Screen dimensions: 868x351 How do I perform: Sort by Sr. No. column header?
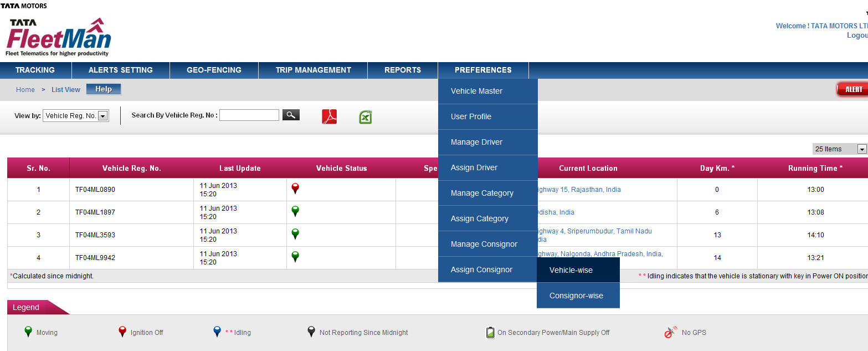(38, 168)
